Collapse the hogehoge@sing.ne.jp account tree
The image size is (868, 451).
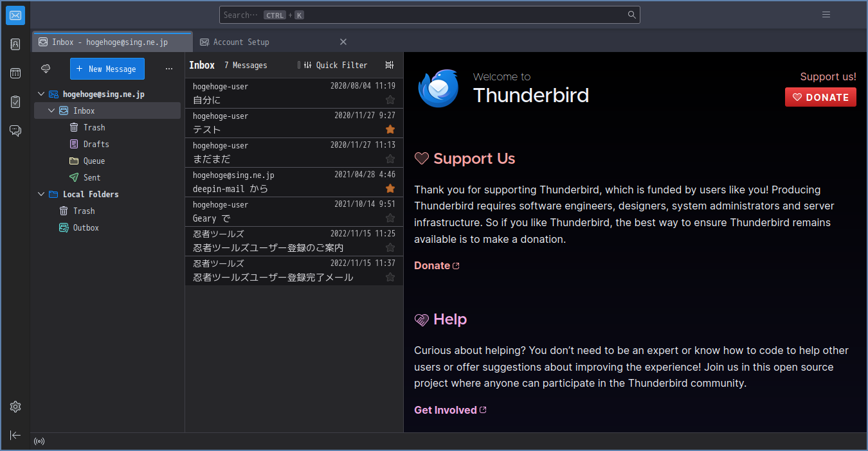(41, 94)
